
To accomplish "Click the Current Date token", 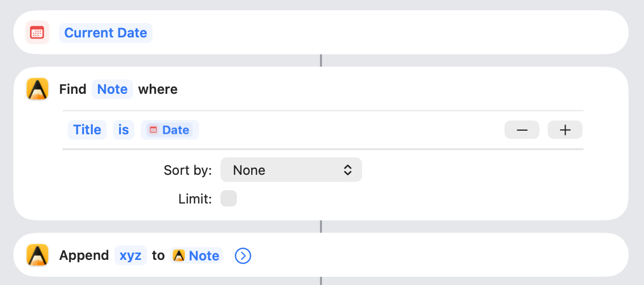I will click(106, 33).
